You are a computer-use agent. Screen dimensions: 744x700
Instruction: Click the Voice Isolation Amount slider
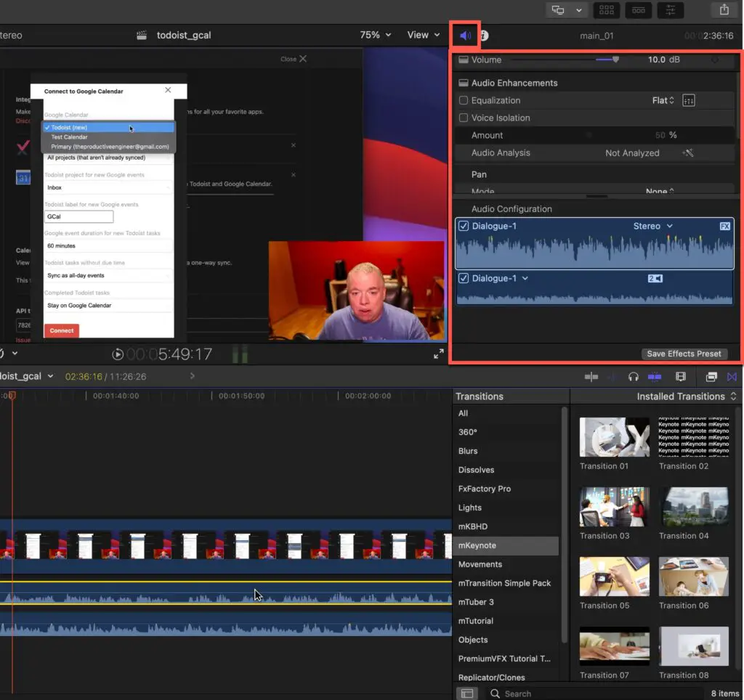(589, 135)
